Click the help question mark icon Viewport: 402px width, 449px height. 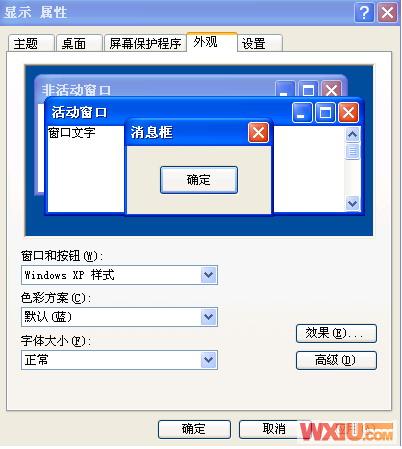[364, 13]
